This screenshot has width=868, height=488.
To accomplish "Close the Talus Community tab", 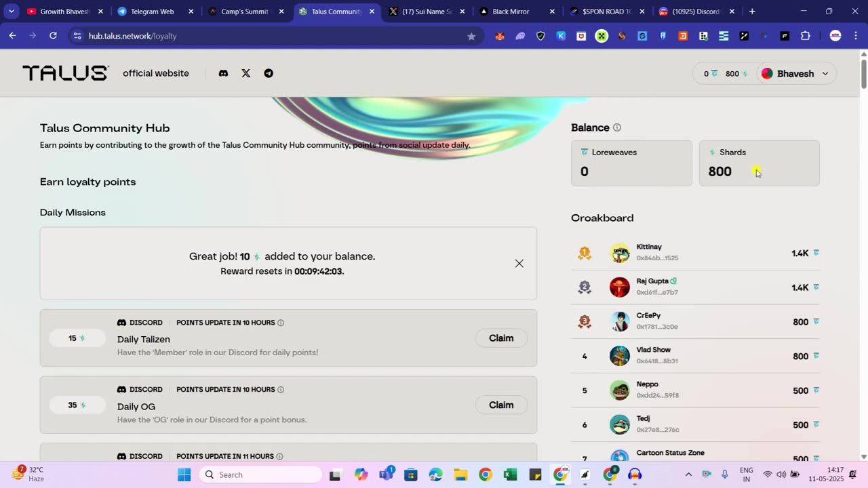I will coord(372,12).
